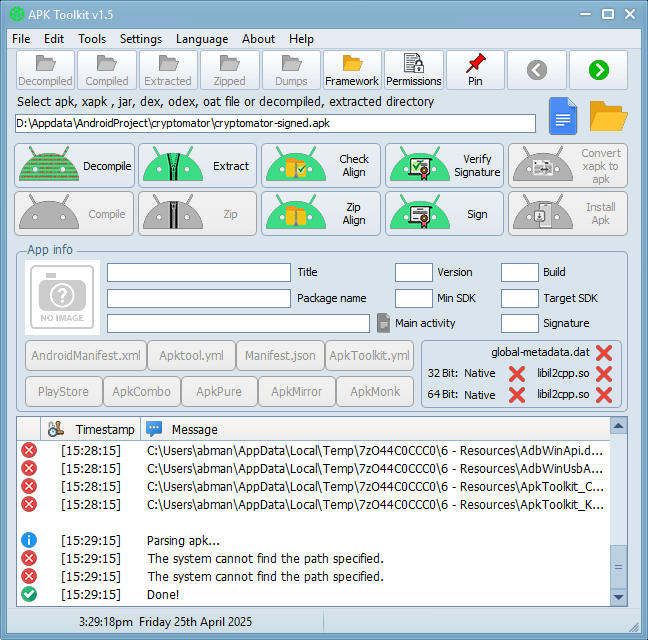Click the Package name field
Viewport: 648px width, 640px height.
pos(199,298)
